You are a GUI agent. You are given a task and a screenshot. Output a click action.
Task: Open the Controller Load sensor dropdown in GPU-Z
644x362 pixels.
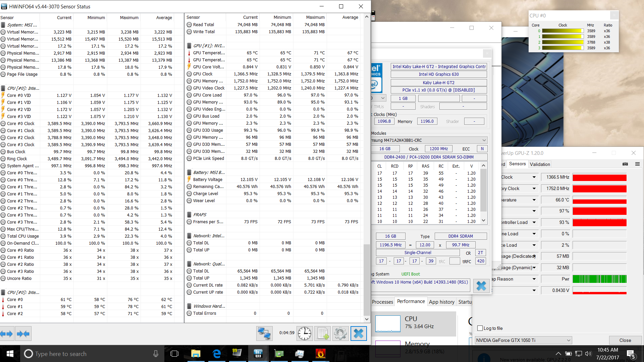pyautogui.click(x=534, y=223)
